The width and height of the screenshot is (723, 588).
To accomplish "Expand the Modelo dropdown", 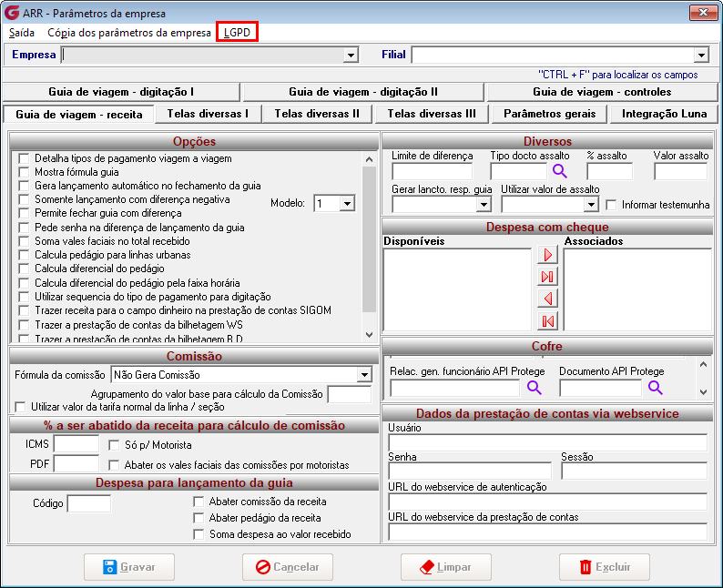I will point(347,203).
